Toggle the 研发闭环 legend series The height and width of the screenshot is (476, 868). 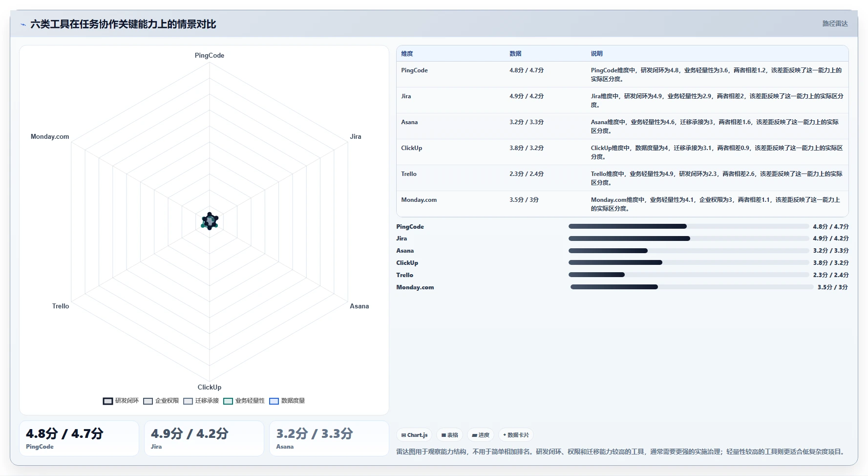(x=121, y=401)
